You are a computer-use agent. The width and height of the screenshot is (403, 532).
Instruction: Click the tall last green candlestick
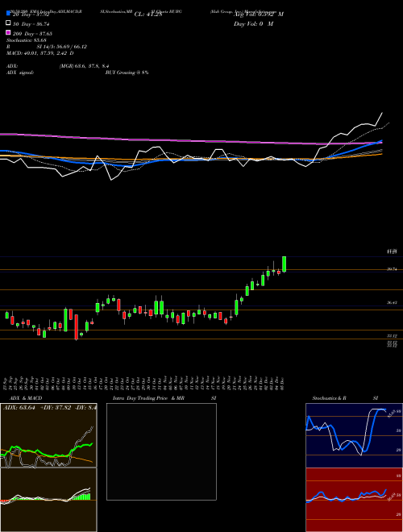[285, 264]
